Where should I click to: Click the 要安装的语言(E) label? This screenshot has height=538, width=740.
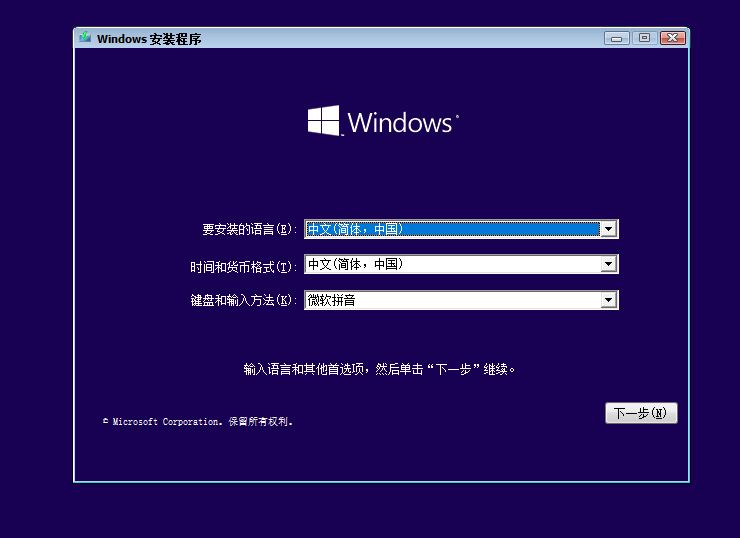point(249,229)
